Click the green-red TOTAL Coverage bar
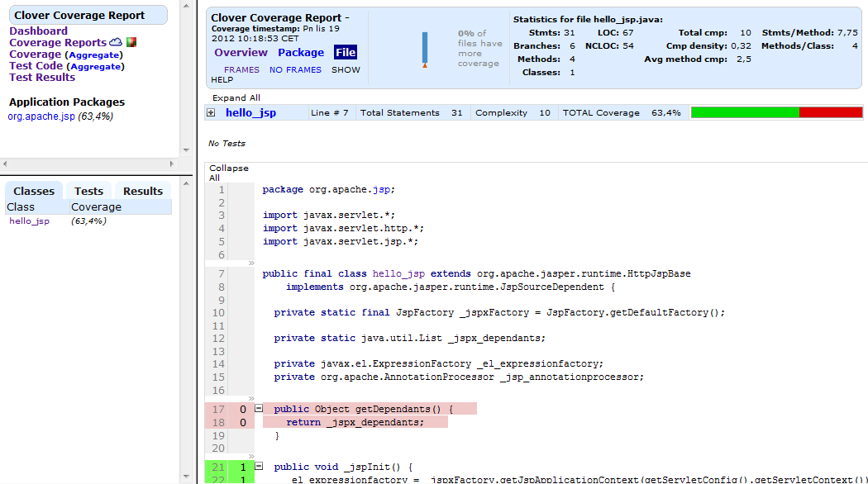 (x=776, y=112)
